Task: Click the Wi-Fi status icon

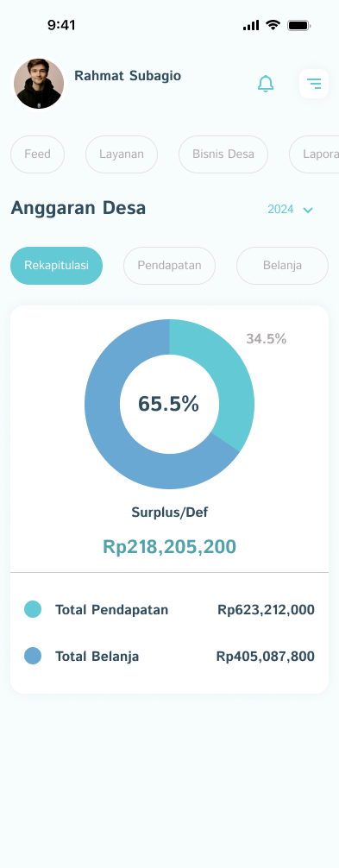Action: (273, 25)
